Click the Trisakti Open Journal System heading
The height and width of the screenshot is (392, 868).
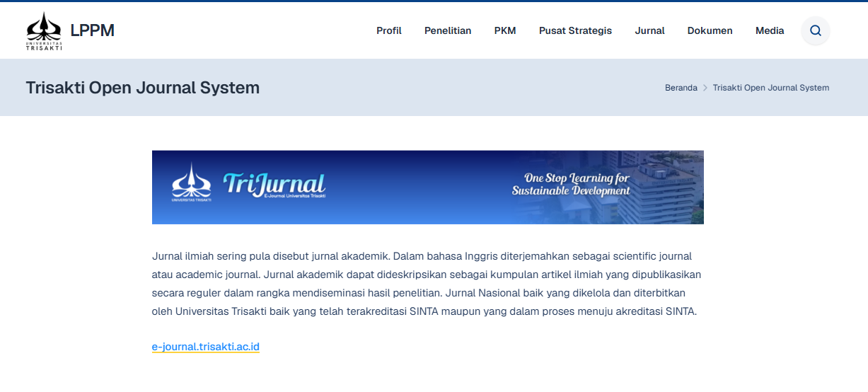coord(143,88)
